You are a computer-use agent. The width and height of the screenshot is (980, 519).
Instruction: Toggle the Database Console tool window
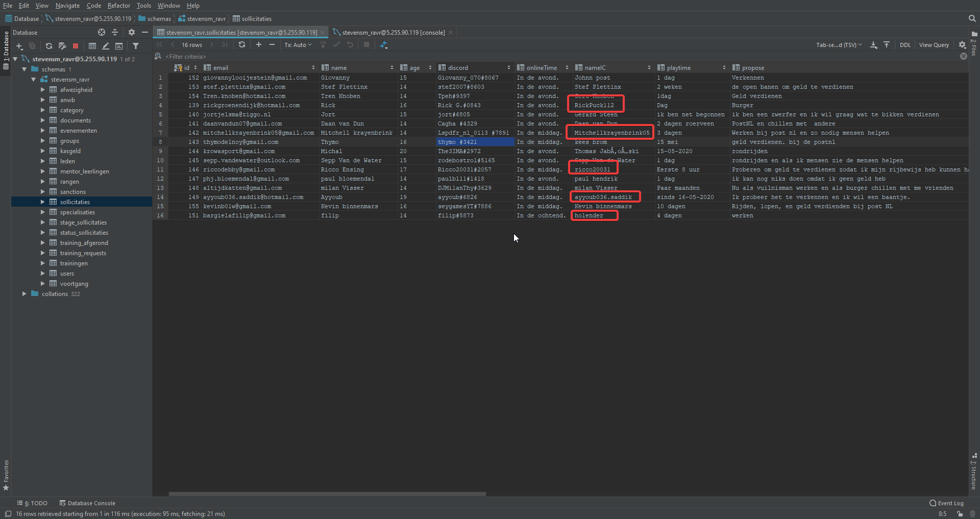click(x=87, y=503)
